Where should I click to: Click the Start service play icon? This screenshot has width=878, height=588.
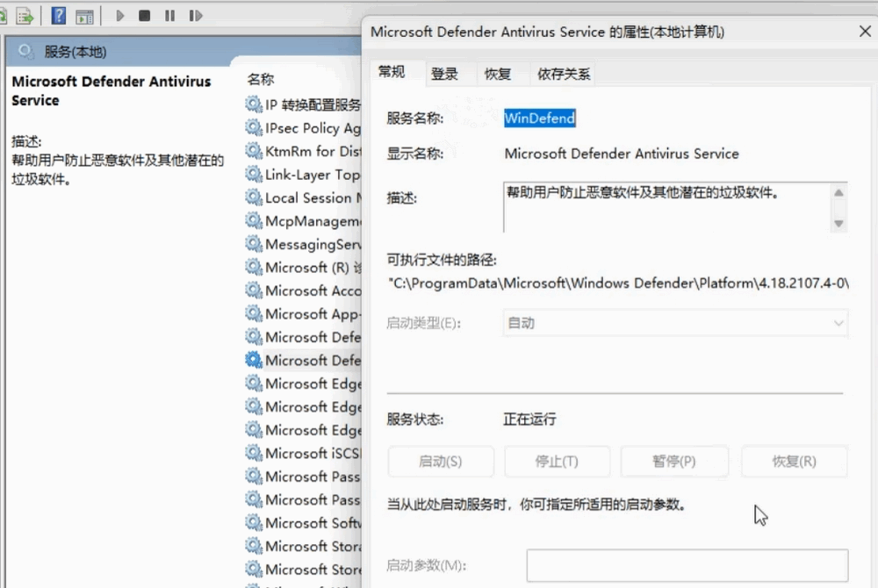click(x=119, y=16)
